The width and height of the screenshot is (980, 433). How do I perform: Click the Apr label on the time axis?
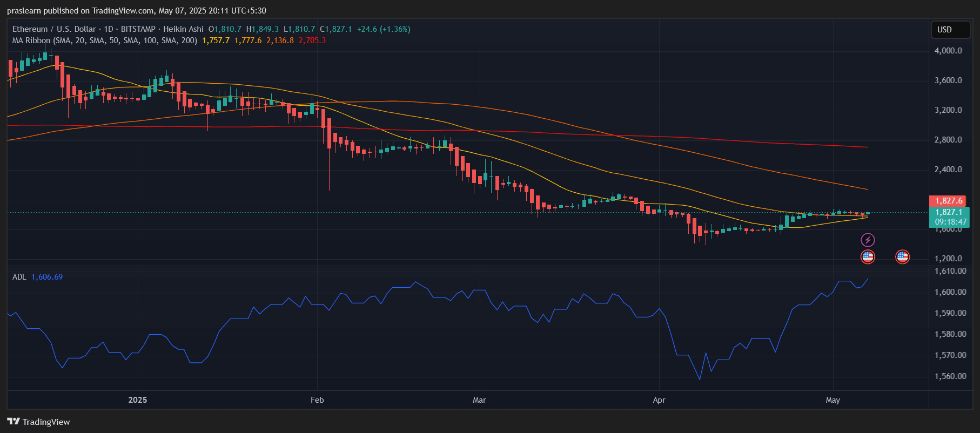click(x=659, y=400)
